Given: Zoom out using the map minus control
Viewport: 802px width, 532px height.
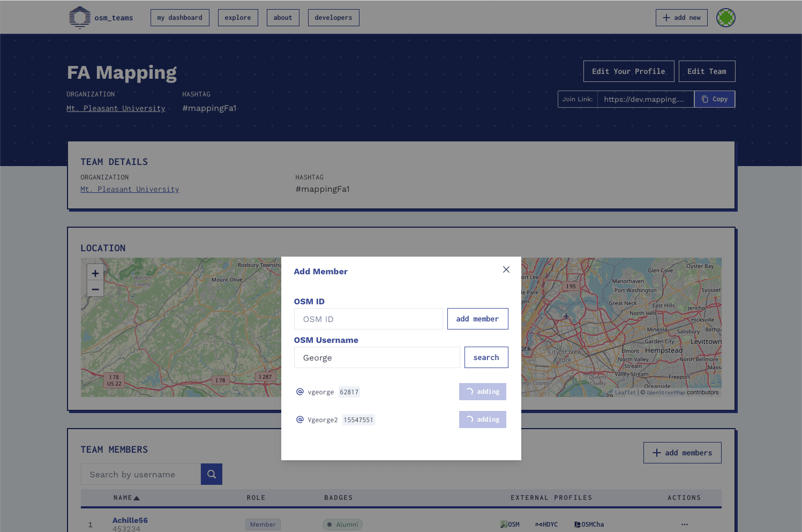Looking at the screenshot, I should (95, 289).
